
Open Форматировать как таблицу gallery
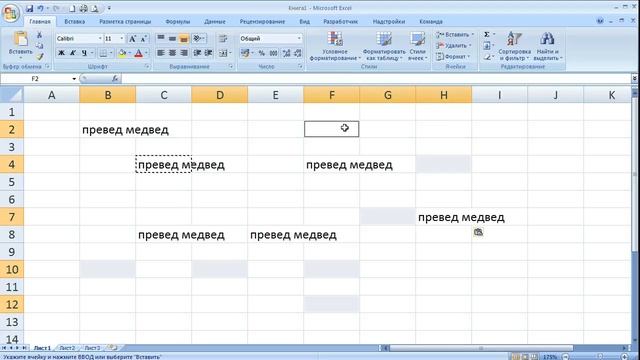tap(384, 46)
